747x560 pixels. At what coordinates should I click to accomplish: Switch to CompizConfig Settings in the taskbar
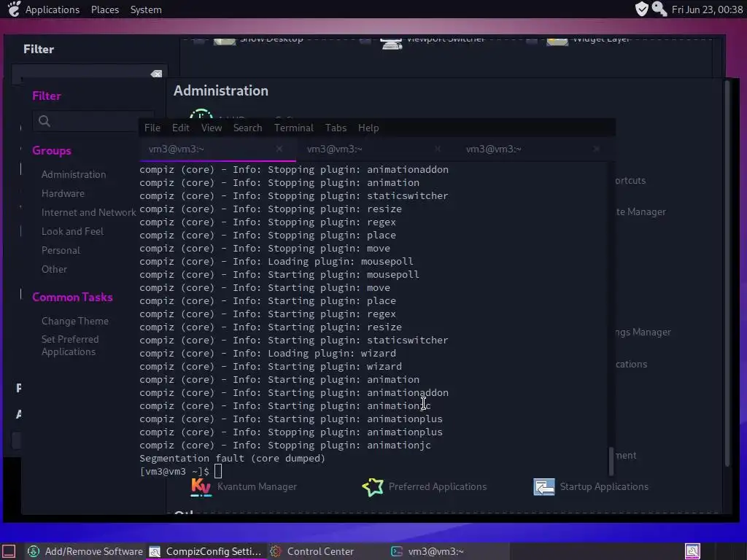[206, 551]
